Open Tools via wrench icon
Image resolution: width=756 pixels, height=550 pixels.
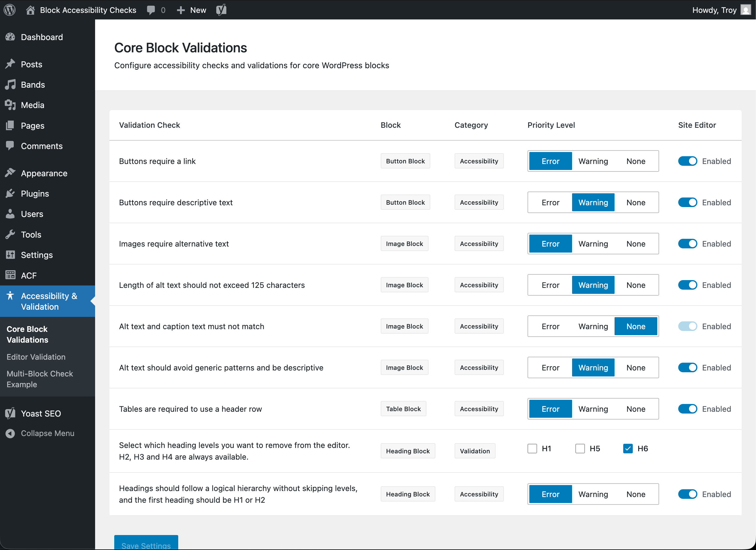tap(10, 235)
